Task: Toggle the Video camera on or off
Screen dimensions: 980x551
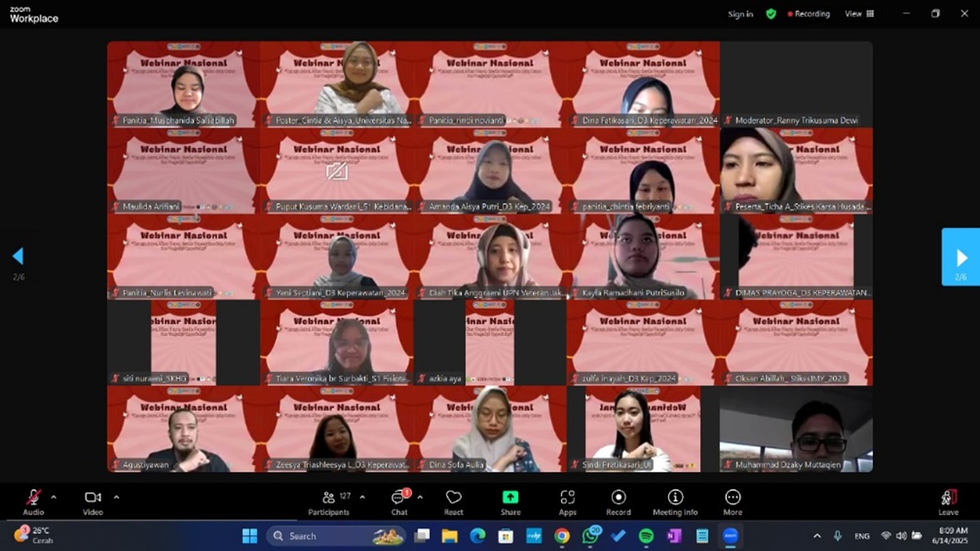Action: 92,498
